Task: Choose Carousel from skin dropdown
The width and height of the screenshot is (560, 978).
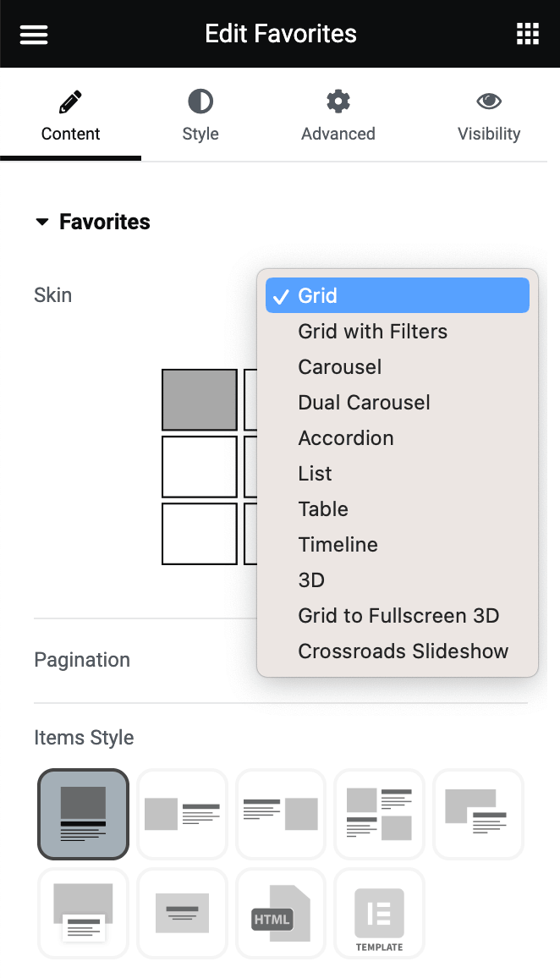Action: coord(339,367)
